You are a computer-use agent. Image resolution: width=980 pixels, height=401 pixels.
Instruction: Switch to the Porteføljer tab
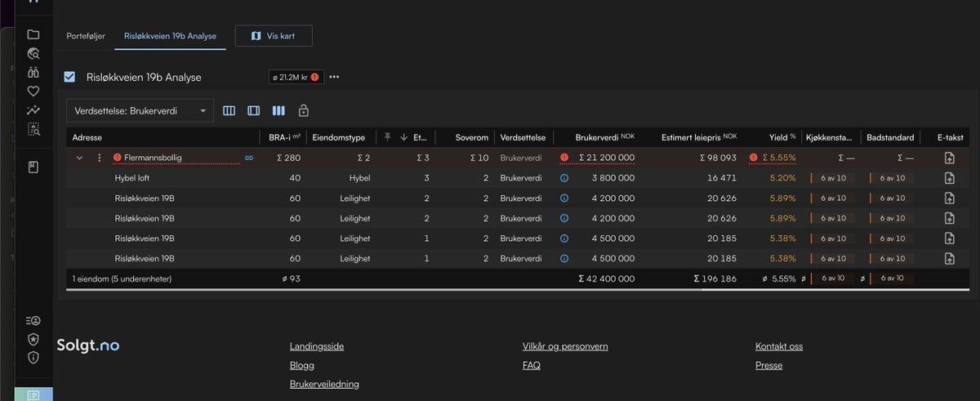point(86,36)
